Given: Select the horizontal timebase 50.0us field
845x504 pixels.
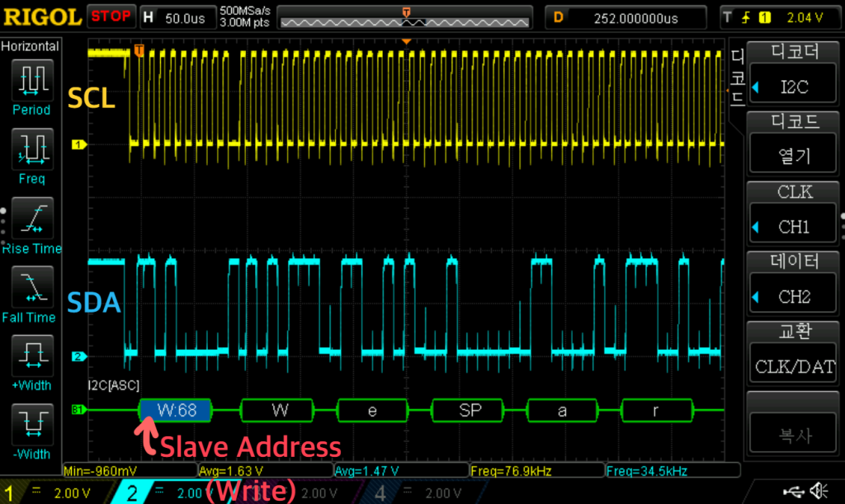Looking at the screenshot, I should tap(178, 18).
